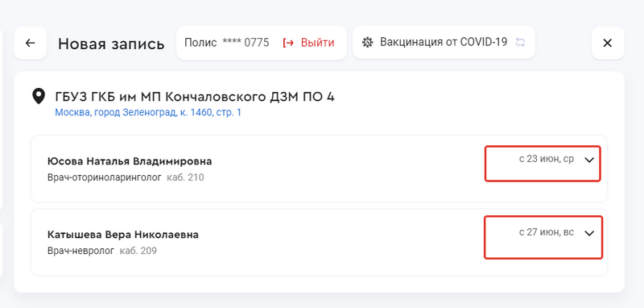This screenshot has width=644, height=308.
Task: Click the Новая запись title
Action: 111,44
